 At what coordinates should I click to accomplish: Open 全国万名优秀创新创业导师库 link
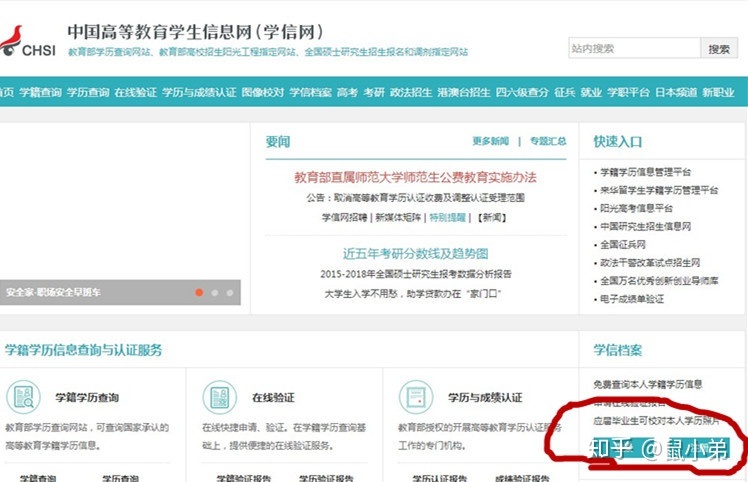pyautogui.click(x=659, y=281)
